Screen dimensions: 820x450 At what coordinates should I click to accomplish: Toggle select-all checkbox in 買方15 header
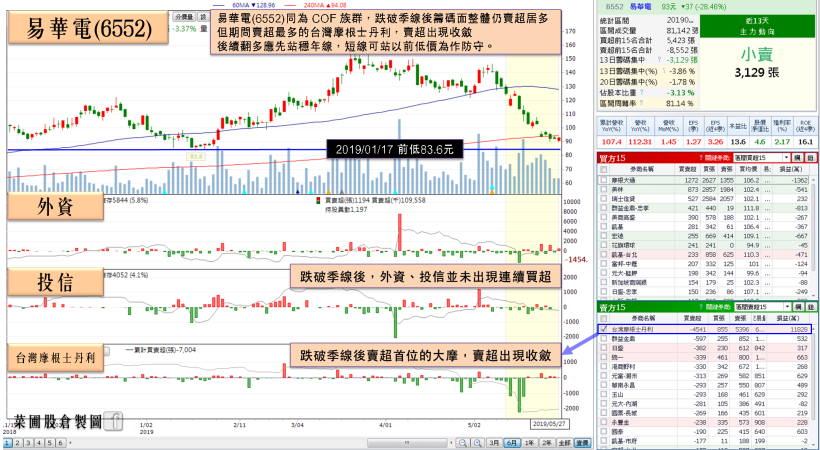click(603, 170)
